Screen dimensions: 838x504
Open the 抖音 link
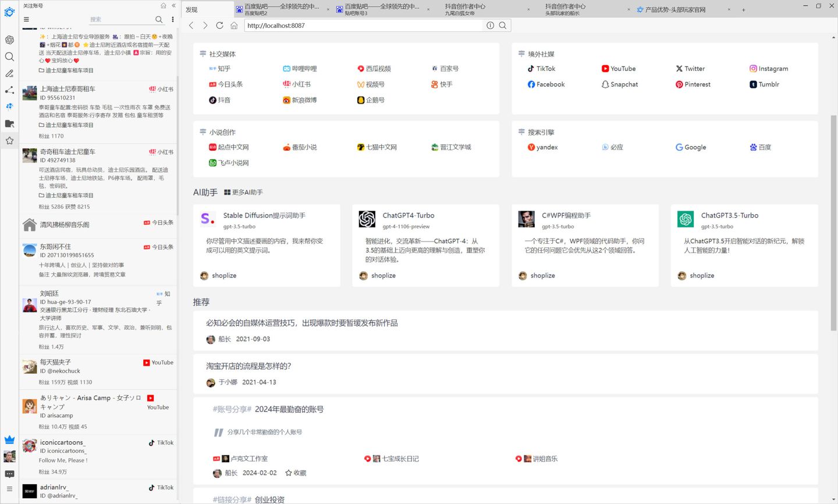coord(219,100)
